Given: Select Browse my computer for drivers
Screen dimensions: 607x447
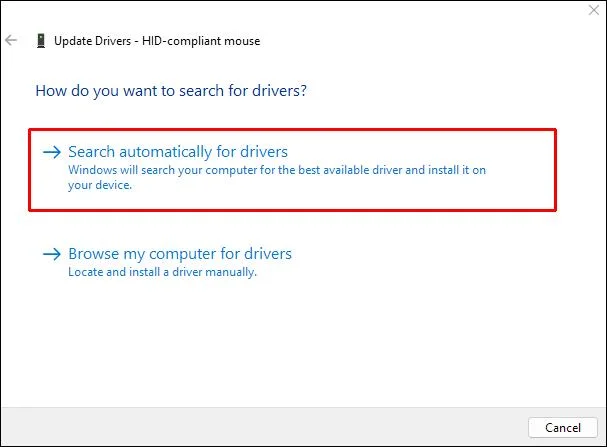Looking at the screenshot, I should [180, 254].
